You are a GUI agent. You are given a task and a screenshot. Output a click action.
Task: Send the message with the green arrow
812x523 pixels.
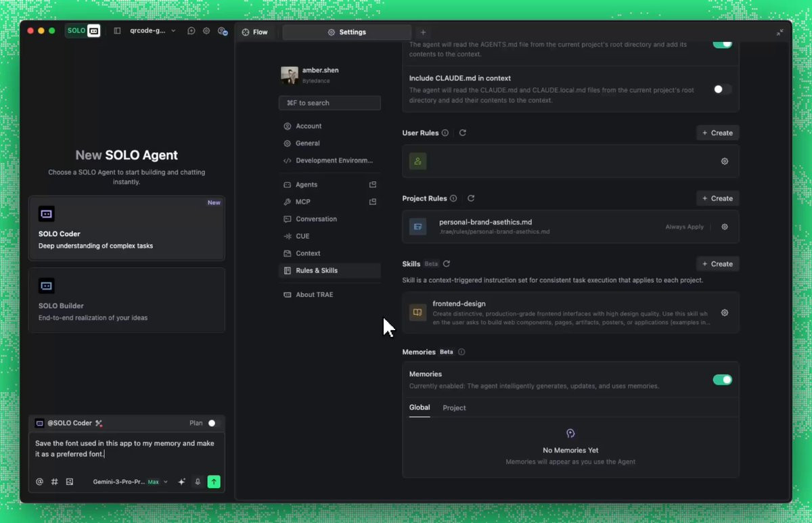[x=214, y=482]
